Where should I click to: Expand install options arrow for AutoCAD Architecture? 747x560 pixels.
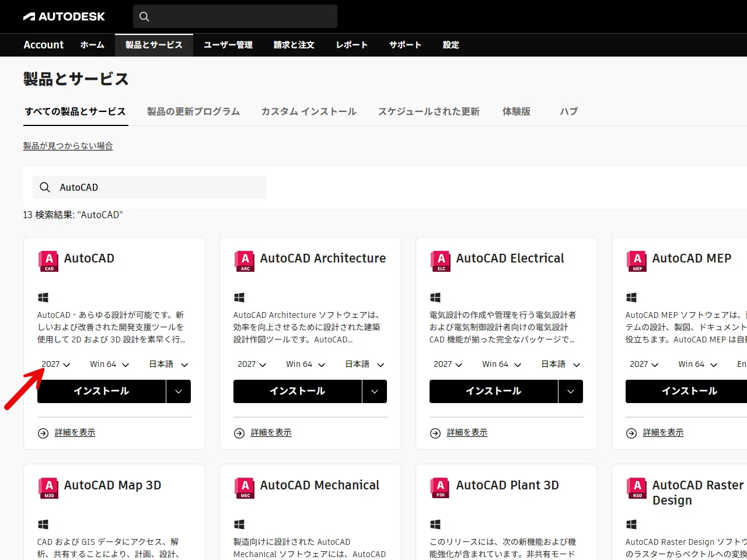point(375,391)
